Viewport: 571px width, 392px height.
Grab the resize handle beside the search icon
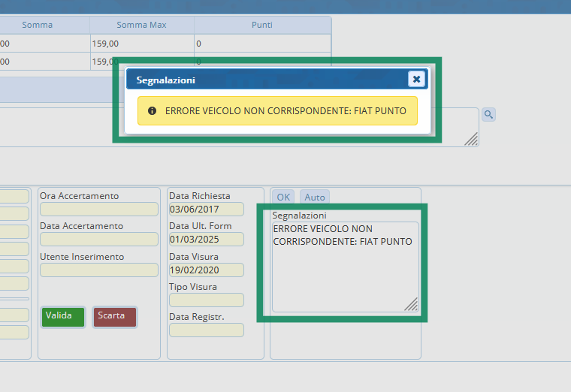point(471,139)
